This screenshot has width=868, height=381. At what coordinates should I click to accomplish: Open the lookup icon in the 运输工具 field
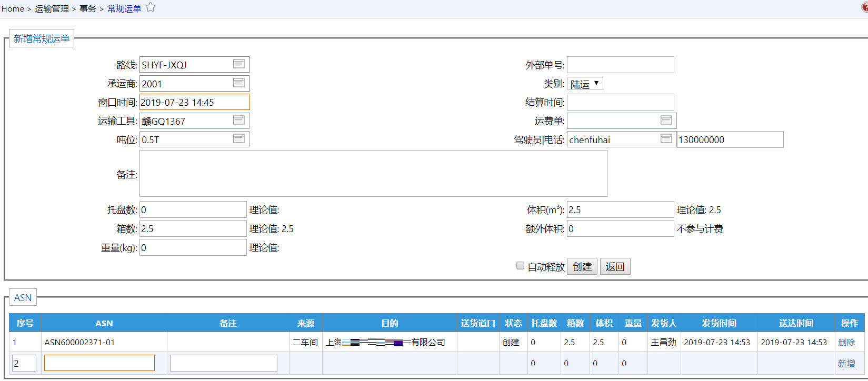(239, 121)
